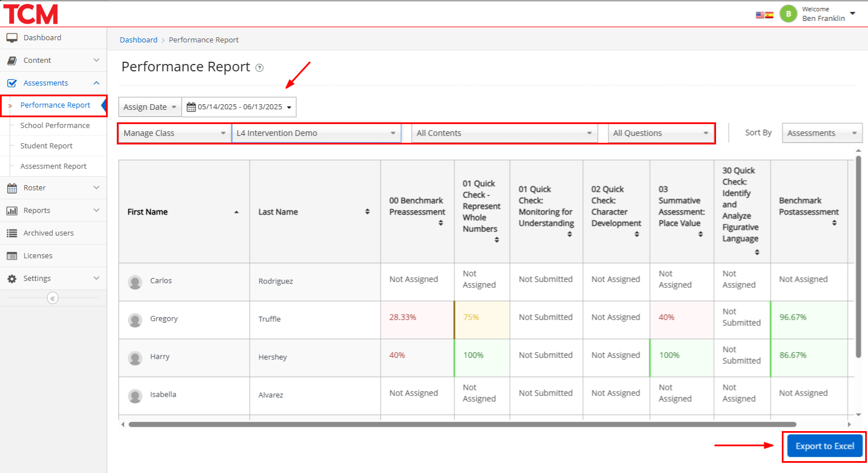Click the language flag icon
This screenshot has height=473, width=868.
(x=764, y=15)
